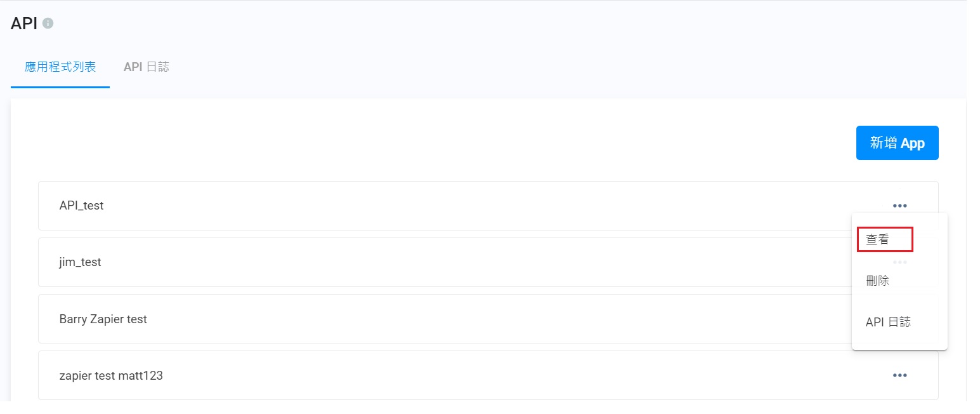The image size is (980, 414).
Task: Click the 'API_test' name label
Action: point(81,206)
